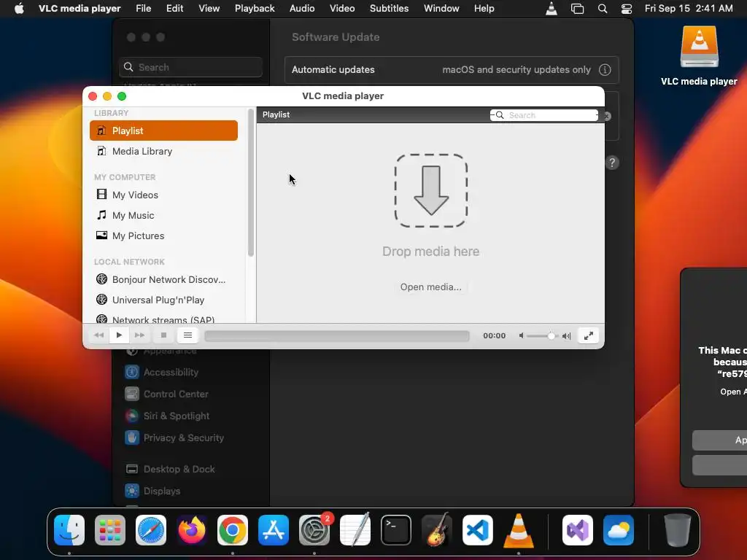Open Finder from the Dock
This screenshot has width=747, height=560.
(69, 530)
